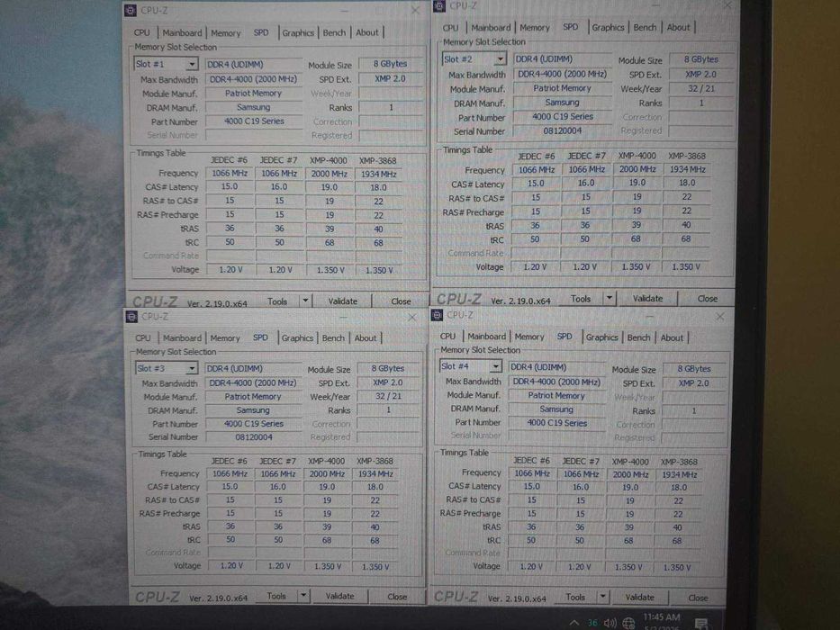Image resolution: width=840 pixels, height=630 pixels.
Task: Click the CPU-Z title icon in Slot #1 window
Action: coord(131,10)
